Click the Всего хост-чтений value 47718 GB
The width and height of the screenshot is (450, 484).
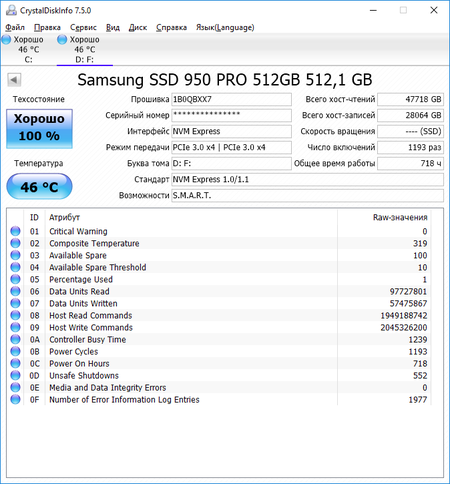point(410,99)
